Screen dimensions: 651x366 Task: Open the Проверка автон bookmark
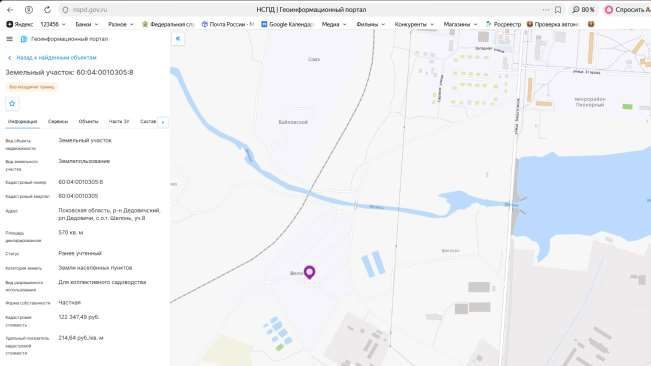[x=553, y=24]
